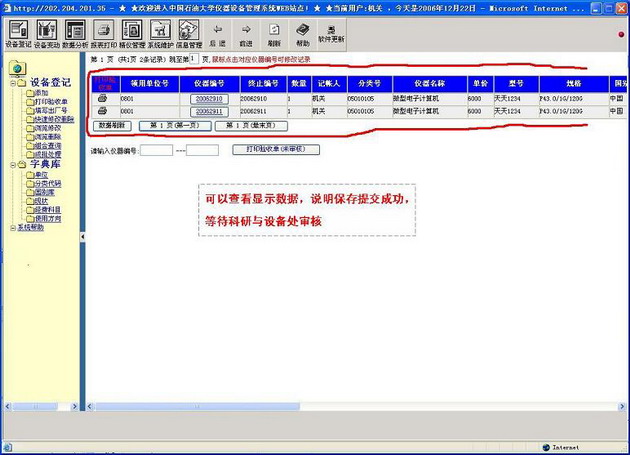Expand the 系统帮助 tree node

[x=11, y=227]
